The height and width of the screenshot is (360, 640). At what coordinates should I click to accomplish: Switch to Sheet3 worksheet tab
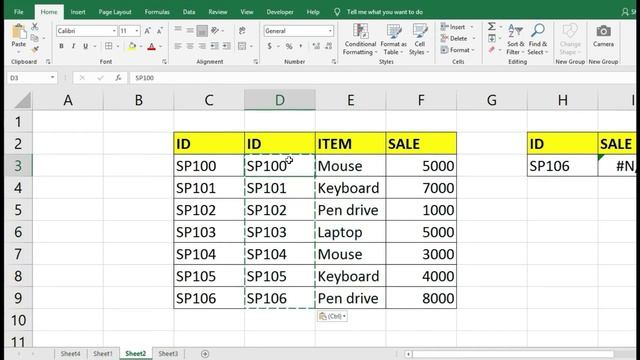coord(168,354)
